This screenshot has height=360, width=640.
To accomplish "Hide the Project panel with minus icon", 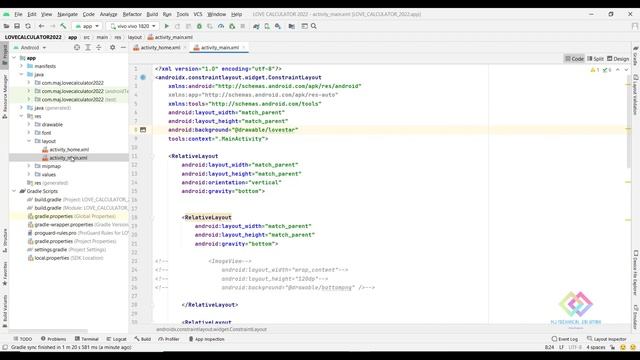I will tap(123, 48).
